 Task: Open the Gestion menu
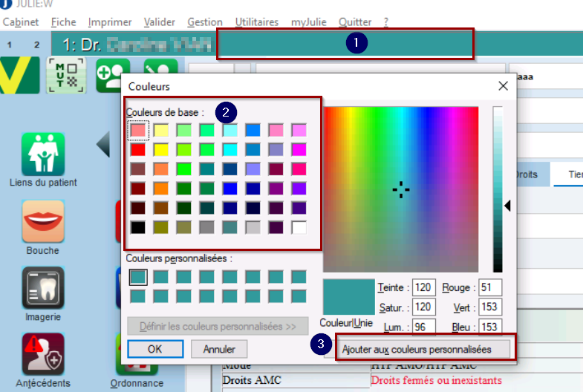[x=205, y=22]
